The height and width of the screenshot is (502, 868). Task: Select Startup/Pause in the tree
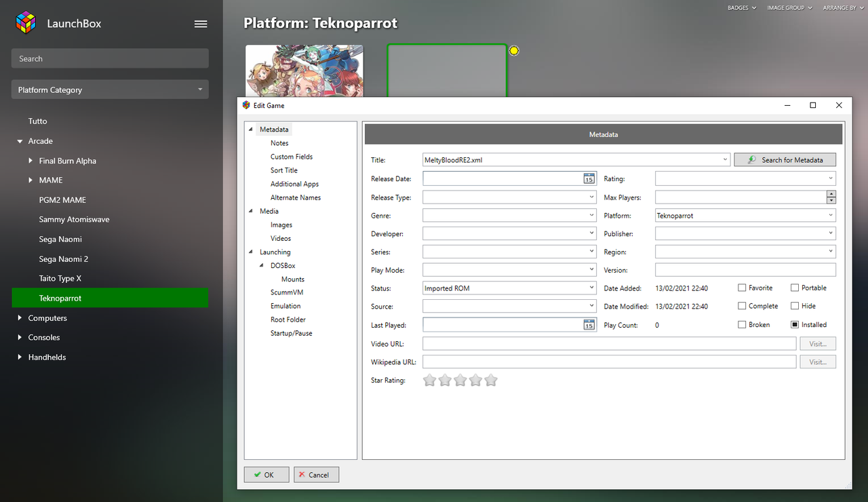(x=292, y=333)
